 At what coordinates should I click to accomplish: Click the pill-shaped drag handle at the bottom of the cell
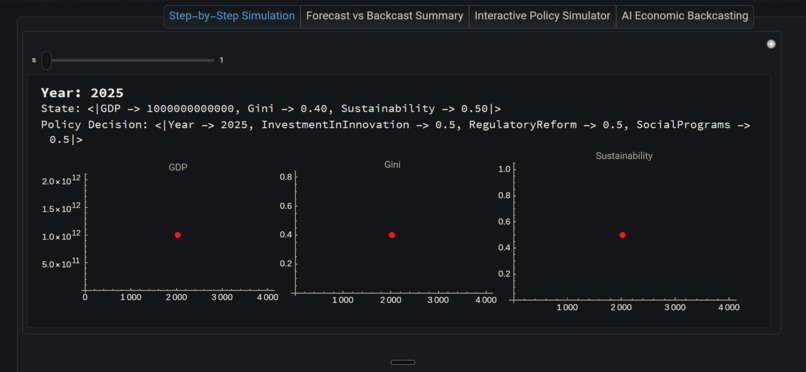pos(403,362)
